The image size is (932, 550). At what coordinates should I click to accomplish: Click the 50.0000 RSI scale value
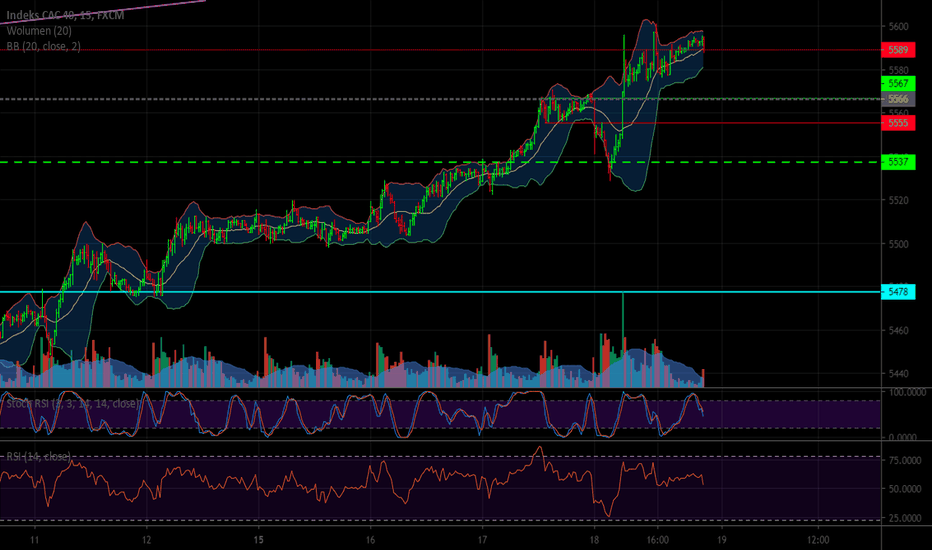905,489
